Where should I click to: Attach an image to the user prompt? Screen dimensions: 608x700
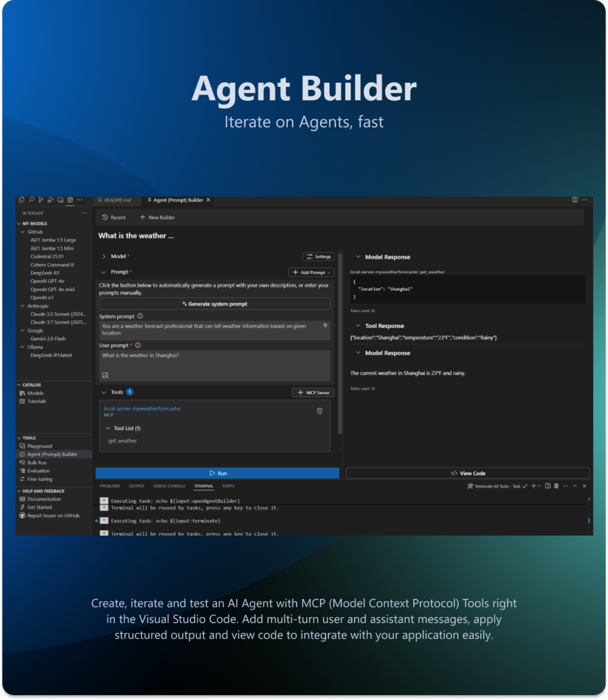point(105,375)
